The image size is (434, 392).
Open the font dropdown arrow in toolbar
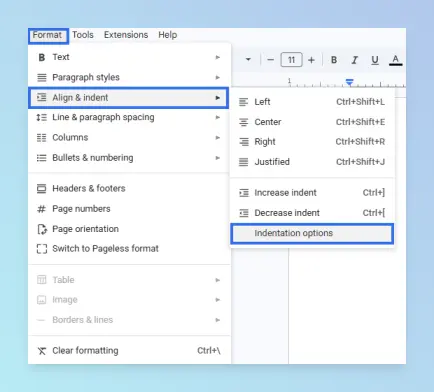pyautogui.click(x=248, y=60)
